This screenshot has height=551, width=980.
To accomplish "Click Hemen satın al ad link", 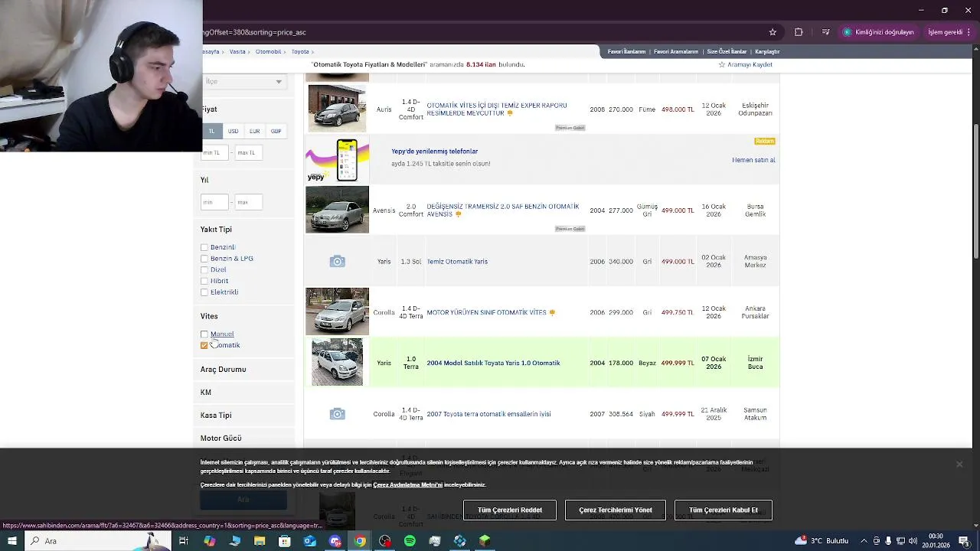I will click(x=753, y=160).
